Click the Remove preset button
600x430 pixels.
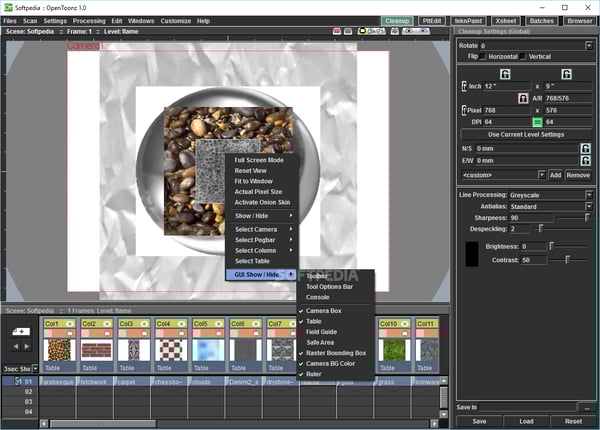point(578,175)
